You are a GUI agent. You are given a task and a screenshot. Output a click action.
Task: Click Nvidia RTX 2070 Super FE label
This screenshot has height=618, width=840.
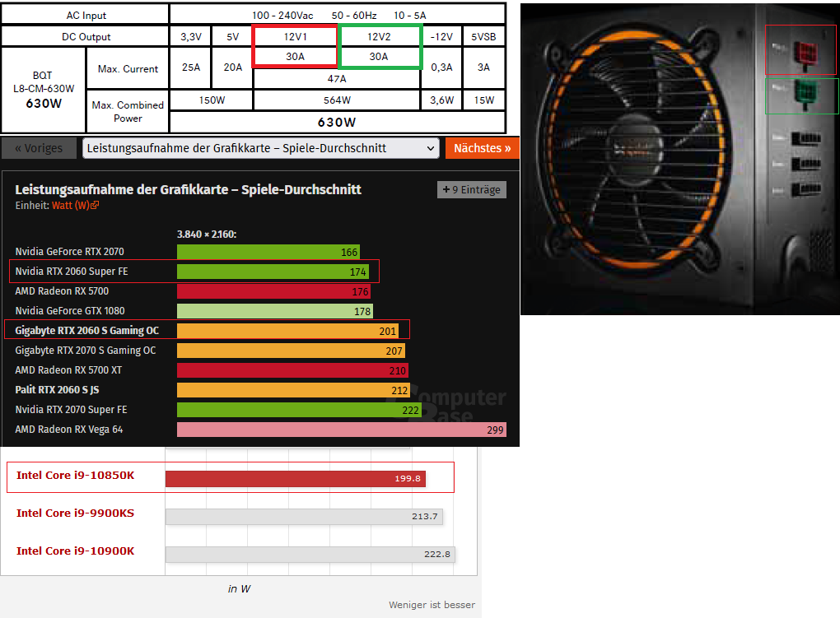tap(72, 410)
